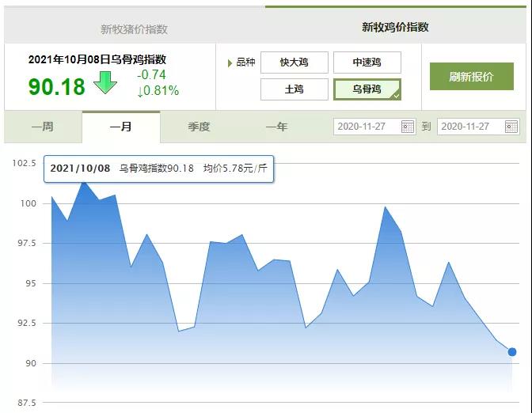Viewport: 532px width, 413px height.
Task: Show the 一周 time range
Action: (x=43, y=127)
